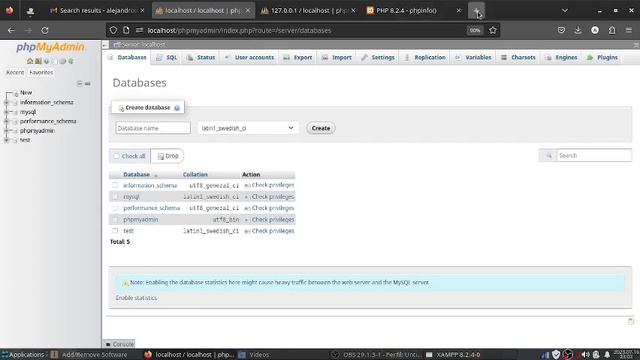640x360 pixels.
Task: Expand information_schema tree node
Action: pyautogui.click(x=6, y=102)
